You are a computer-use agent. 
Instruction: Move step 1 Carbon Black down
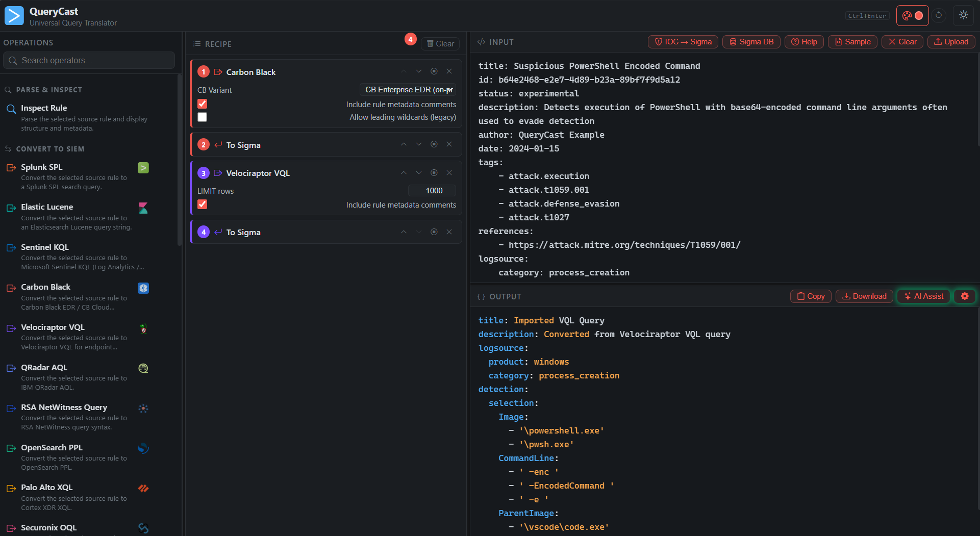[x=419, y=71]
